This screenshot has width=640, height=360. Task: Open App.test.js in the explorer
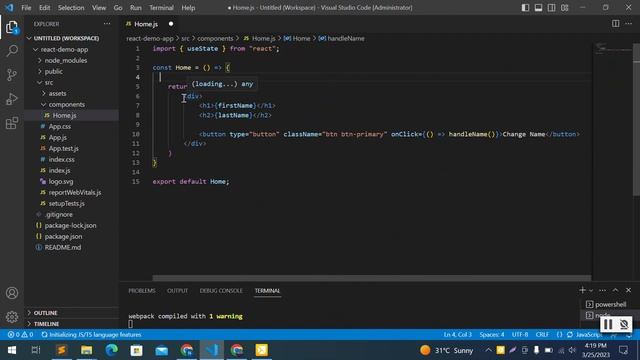[x=63, y=149]
